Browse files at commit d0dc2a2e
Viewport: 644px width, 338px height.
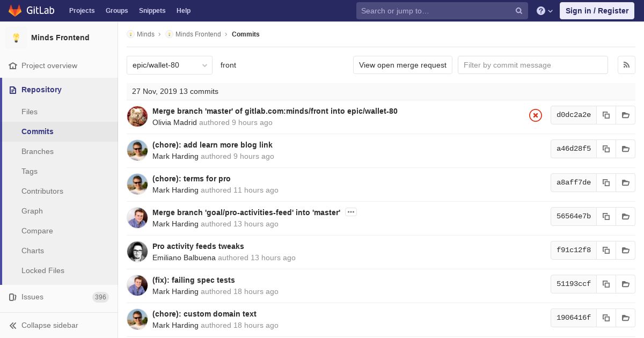626,115
